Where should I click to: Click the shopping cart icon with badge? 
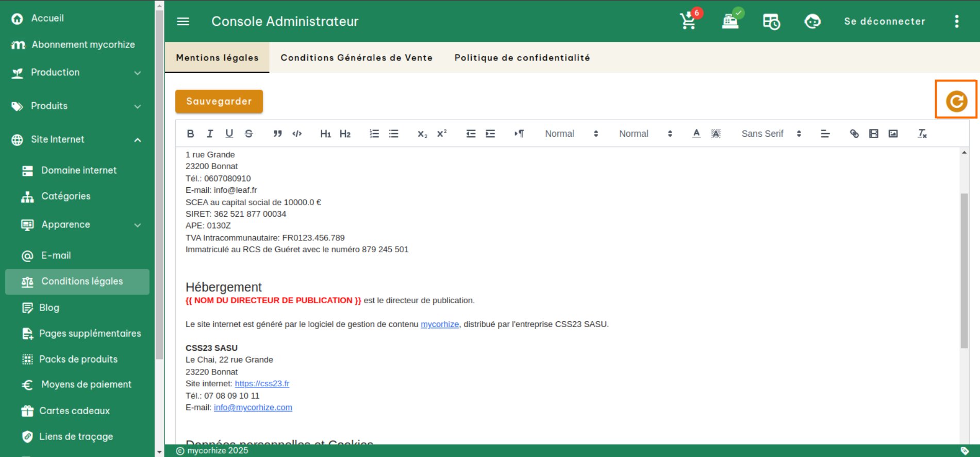(688, 21)
